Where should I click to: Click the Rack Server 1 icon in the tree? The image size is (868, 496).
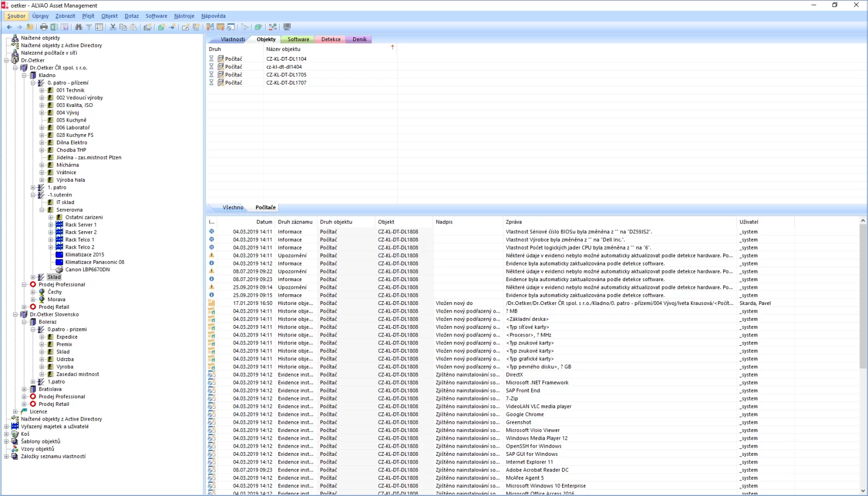point(60,225)
